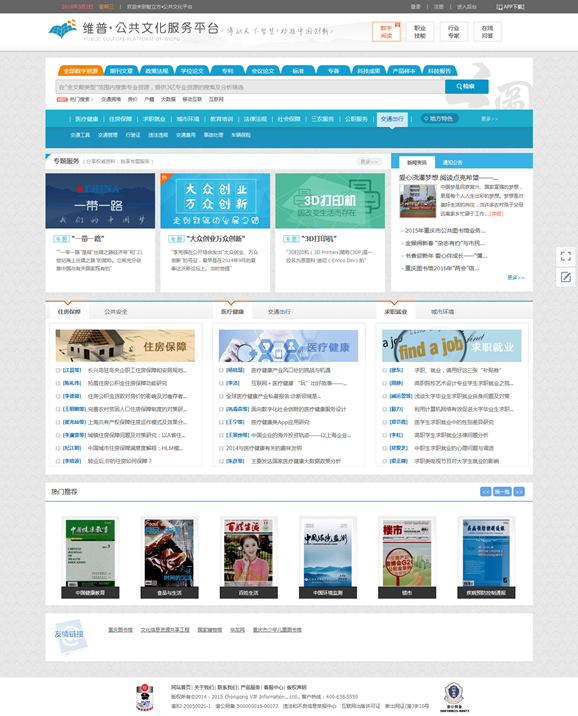Click the 登录 login link
Image resolution: width=578 pixels, height=716 pixels.
(415, 7)
